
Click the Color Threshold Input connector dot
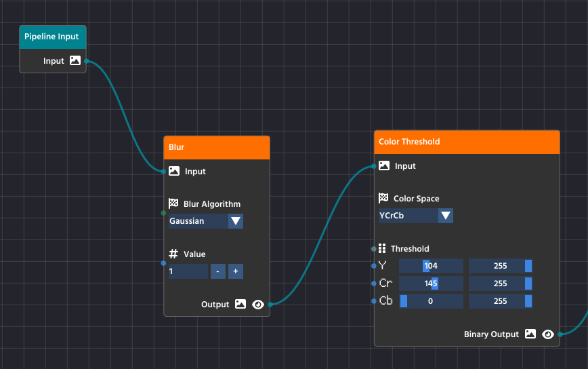click(x=374, y=166)
